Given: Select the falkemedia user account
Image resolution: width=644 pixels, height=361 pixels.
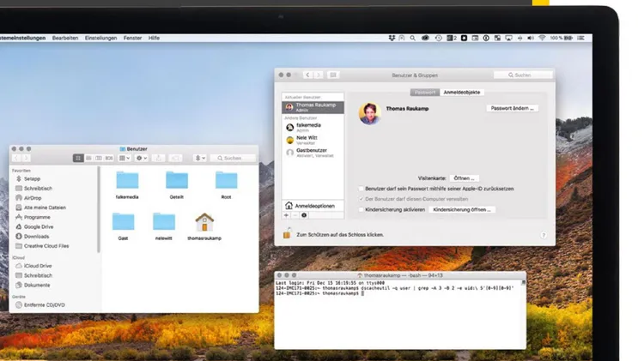Looking at the screenshot, I should [313, 127].
